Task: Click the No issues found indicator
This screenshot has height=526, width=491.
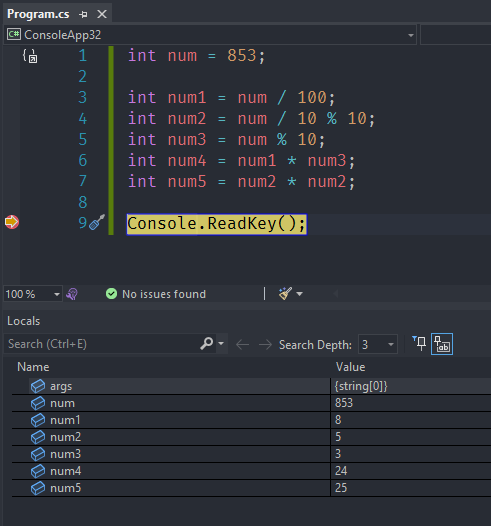Action: pyautogui.click(x=156, y=294)
